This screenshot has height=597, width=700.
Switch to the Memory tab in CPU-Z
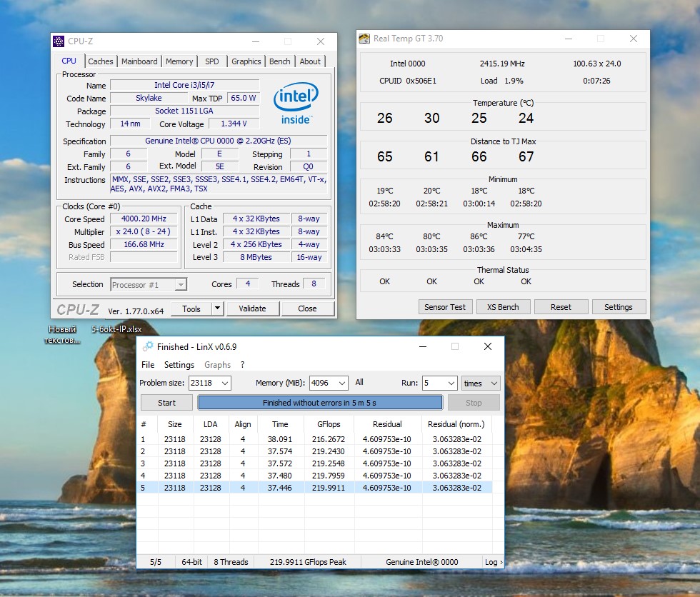(179, 61)
